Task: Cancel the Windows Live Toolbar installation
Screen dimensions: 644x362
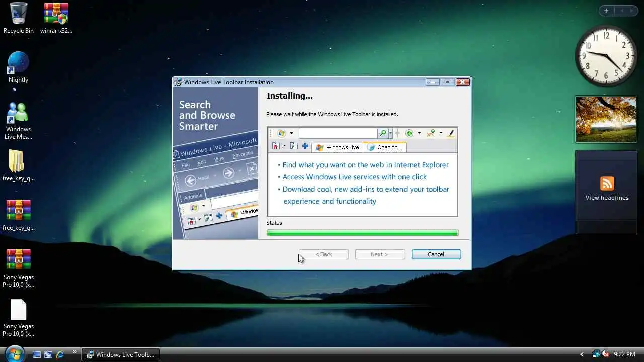Action: (436, 254)
